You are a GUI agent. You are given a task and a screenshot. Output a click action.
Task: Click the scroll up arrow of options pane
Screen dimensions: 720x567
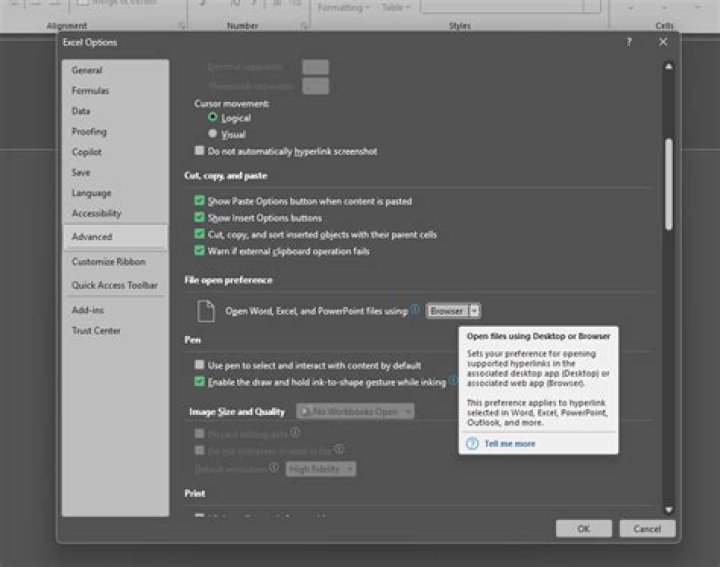pos(669,67)
